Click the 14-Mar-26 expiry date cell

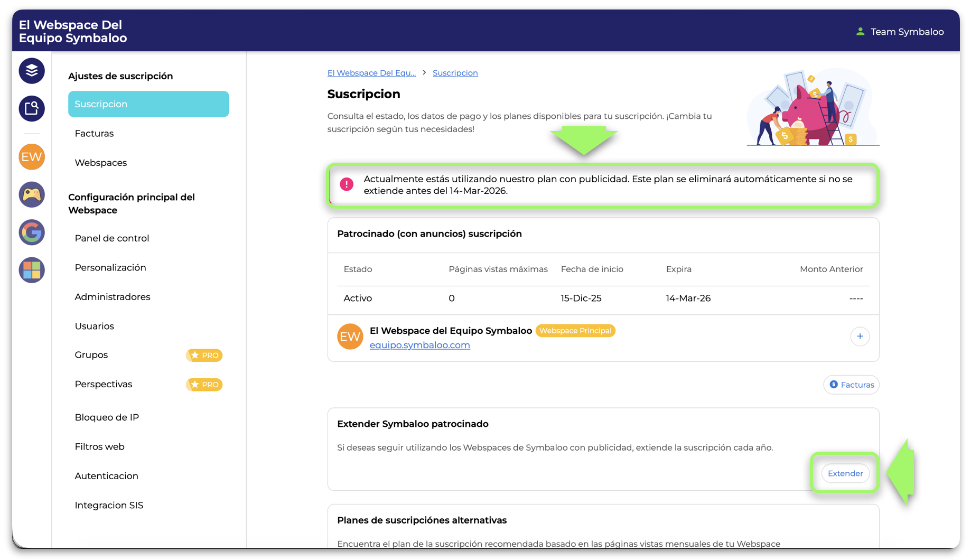click(688, 298)
